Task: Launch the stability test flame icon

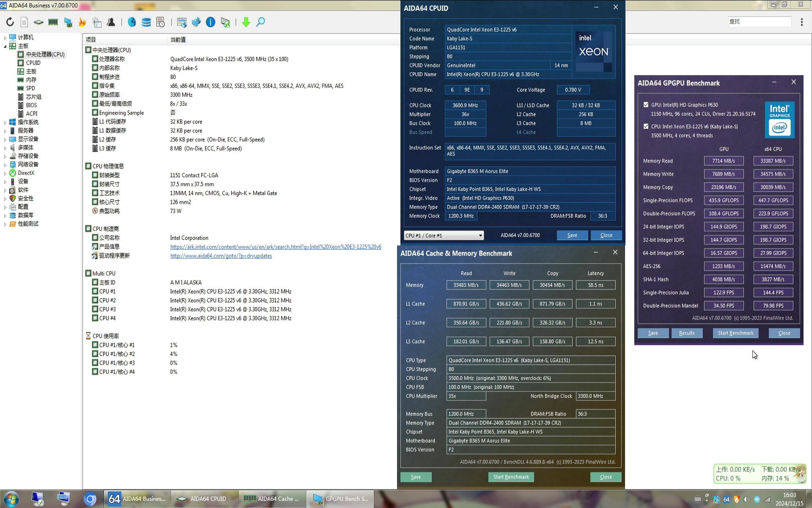Action: point(82,22)
